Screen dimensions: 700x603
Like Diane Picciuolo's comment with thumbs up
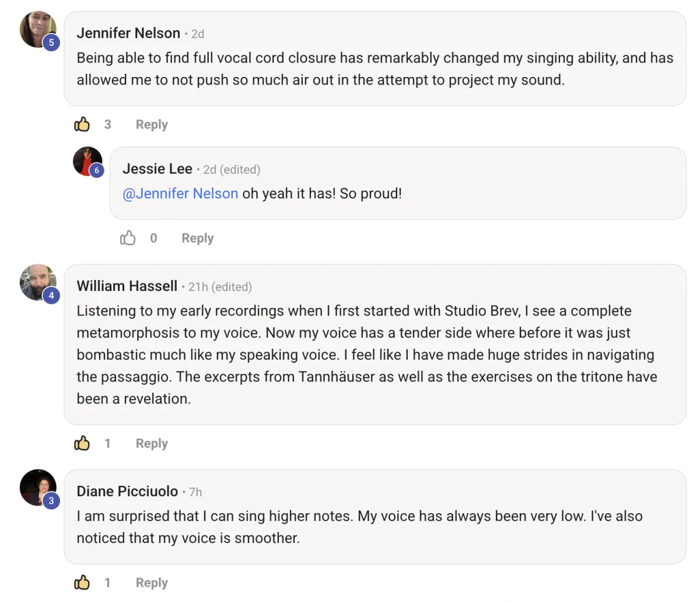[82, 583]
